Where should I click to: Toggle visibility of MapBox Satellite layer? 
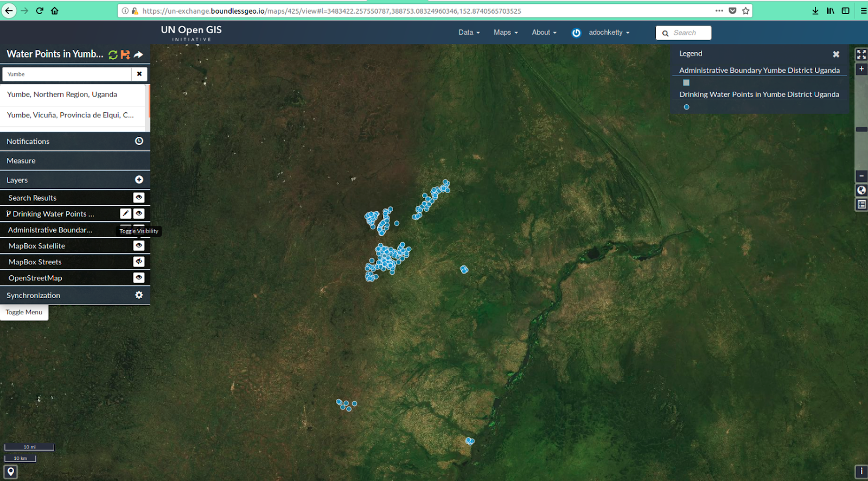point(139,246)
